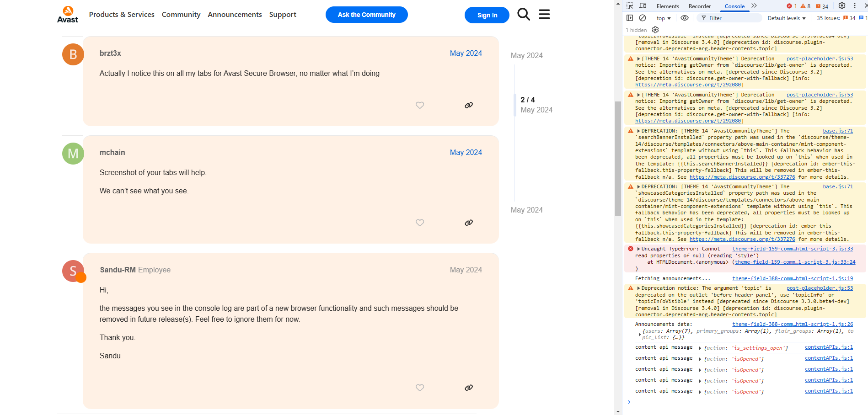Copy share link of mchain's post
The width and height of the screenshot is (868, 415).
(469, 223)
